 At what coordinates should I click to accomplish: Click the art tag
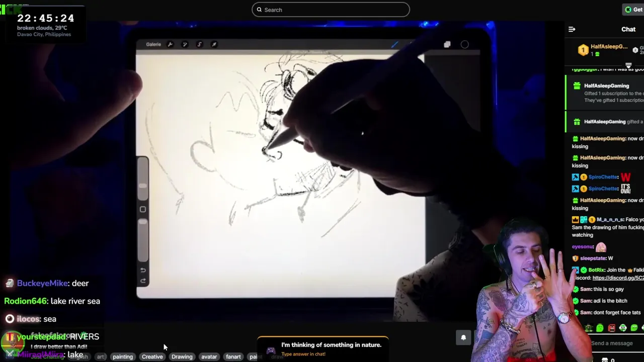101,357
